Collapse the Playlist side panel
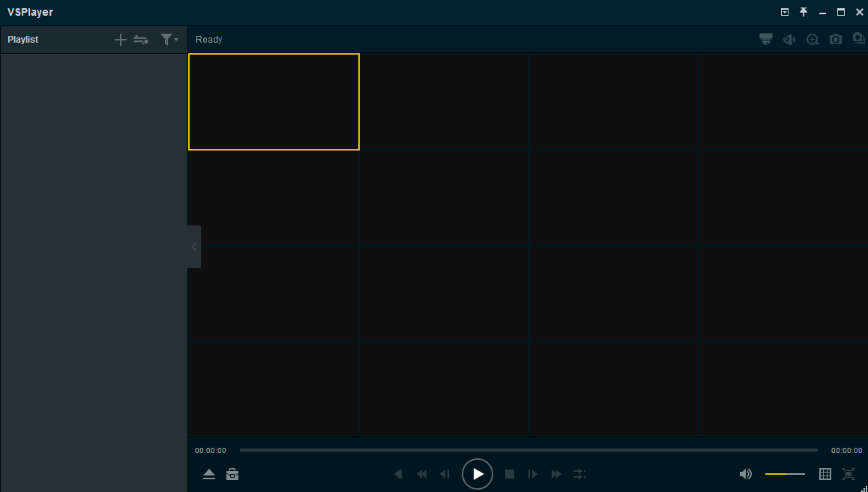 point(194,246)
